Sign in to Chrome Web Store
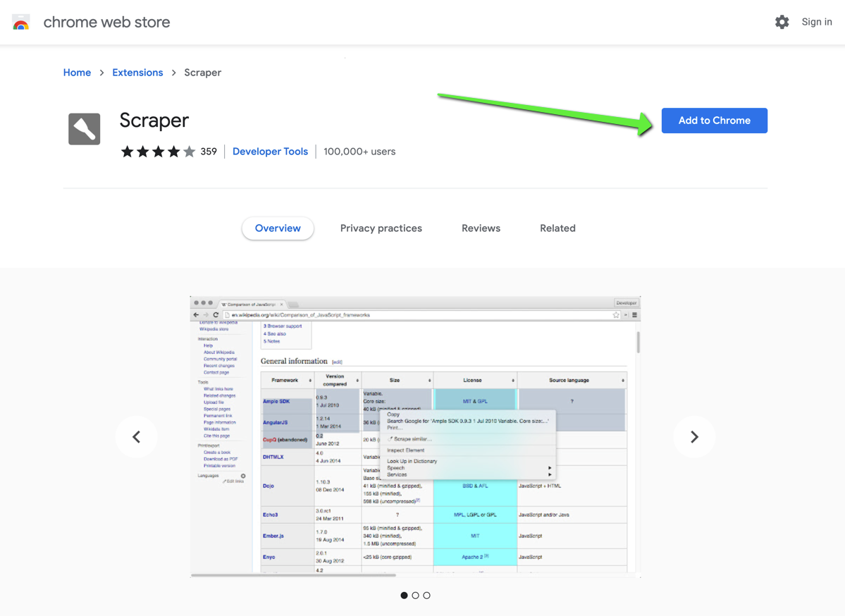The height and width of the screenshot is (616, 845). point(816,22)
